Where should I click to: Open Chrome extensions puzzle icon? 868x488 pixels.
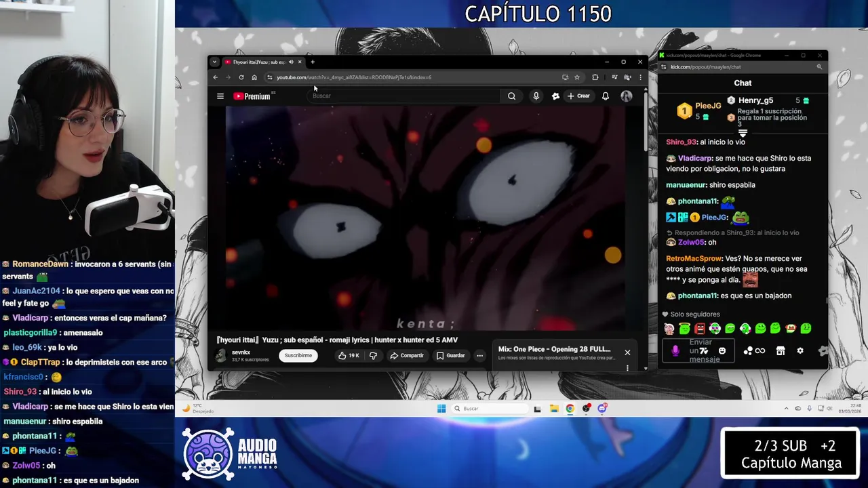point(595,77)
